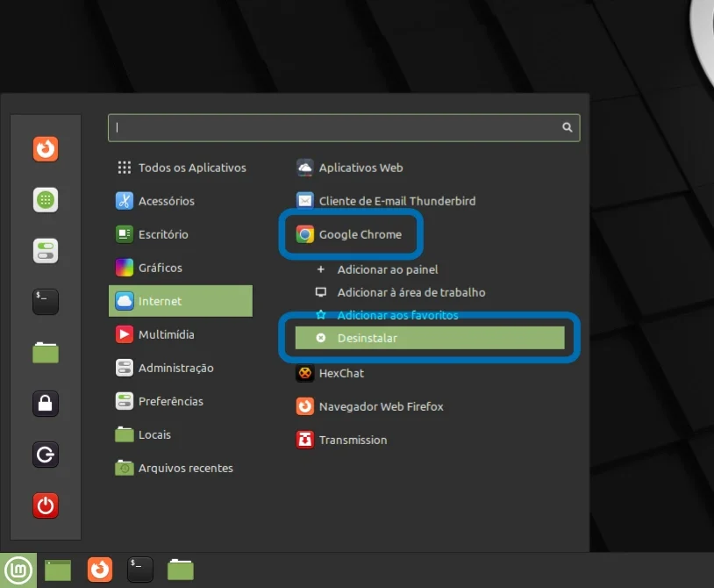Click the search magnifier icon
This screenshot has height=588, width=714.
(567, 127)
